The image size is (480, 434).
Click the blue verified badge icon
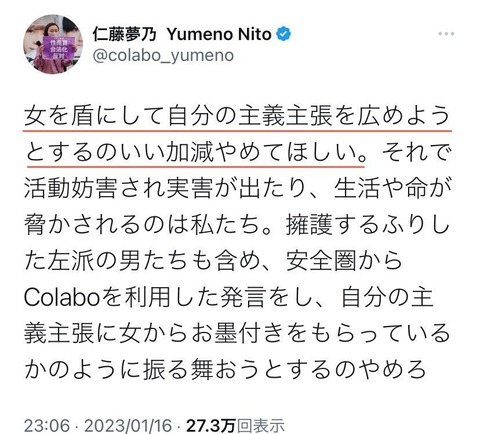coord(283,34)
